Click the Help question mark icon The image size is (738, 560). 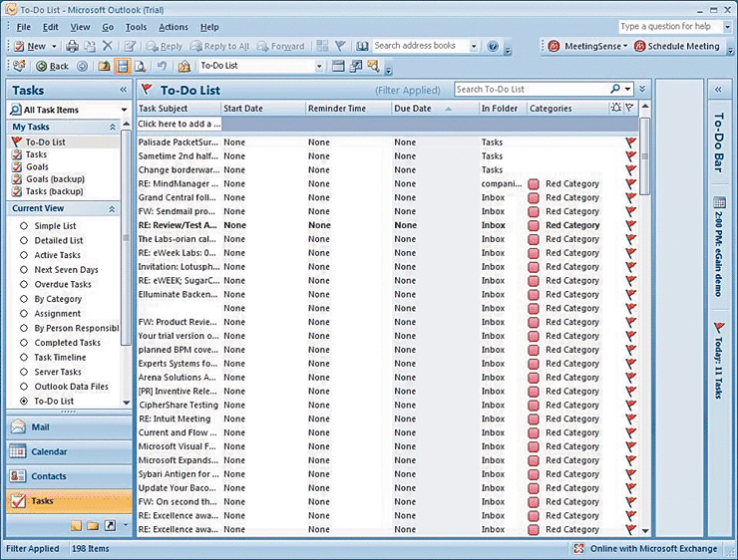pyautogui.click(x=493, y=46)
